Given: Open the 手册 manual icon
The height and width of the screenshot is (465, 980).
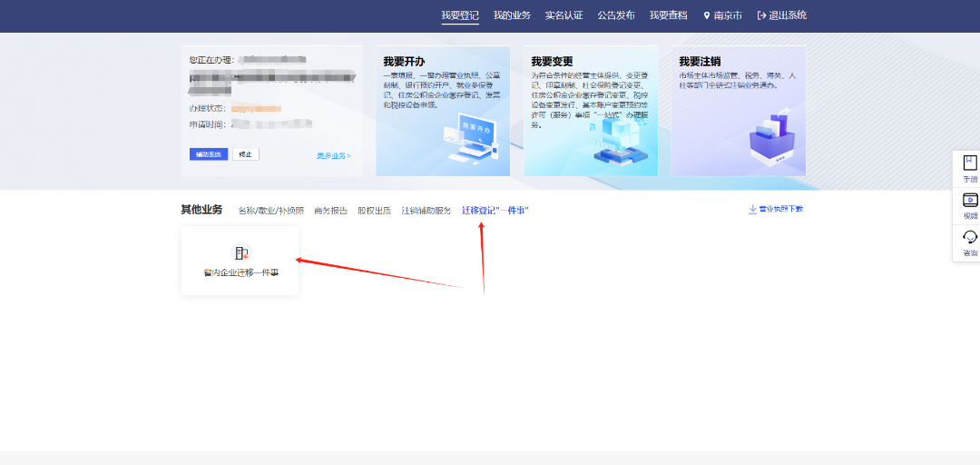Looking at the screenshot, I should [x=969, y=163].
